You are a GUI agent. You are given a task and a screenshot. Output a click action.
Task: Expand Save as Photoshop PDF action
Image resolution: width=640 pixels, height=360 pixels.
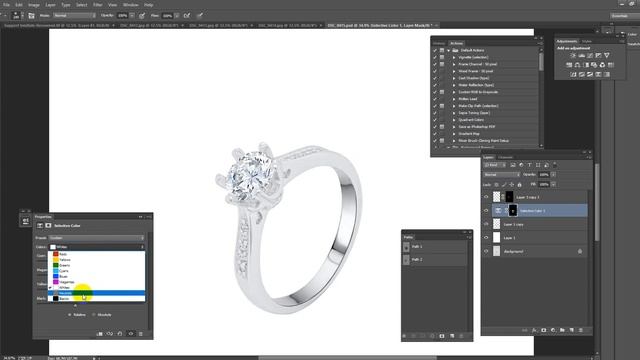454,127
